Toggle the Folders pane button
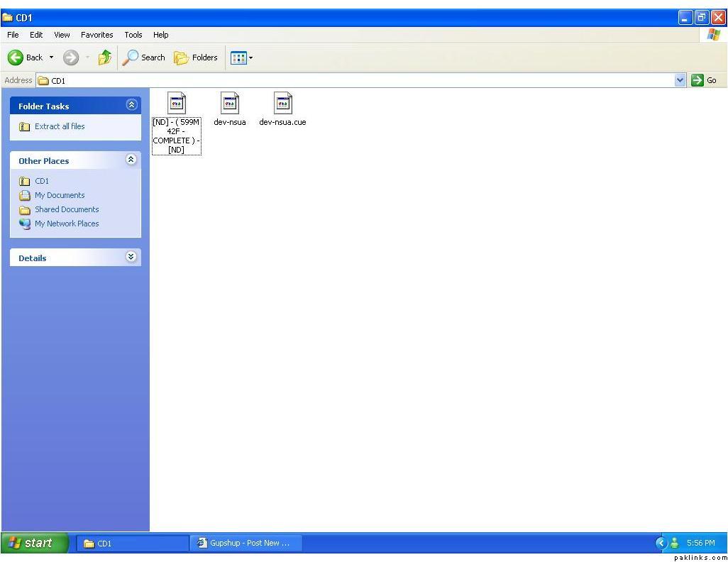Viewport: 728px width, 562px height. point(196,57)
